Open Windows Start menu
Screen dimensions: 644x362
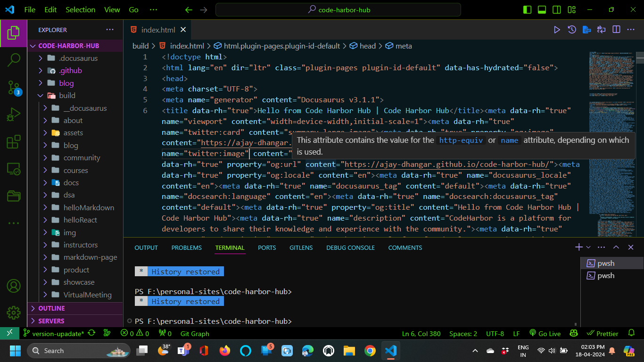click(16, 351)
